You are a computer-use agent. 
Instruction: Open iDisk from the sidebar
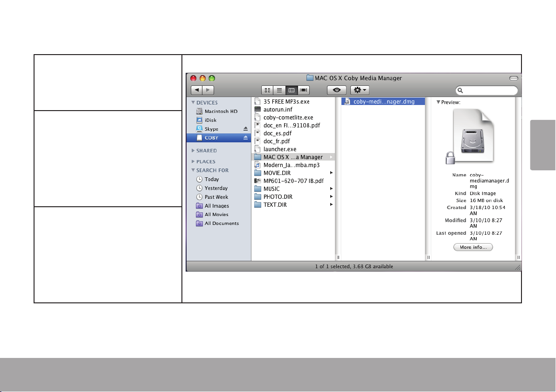pyautogui.click(x=219, y=120)
